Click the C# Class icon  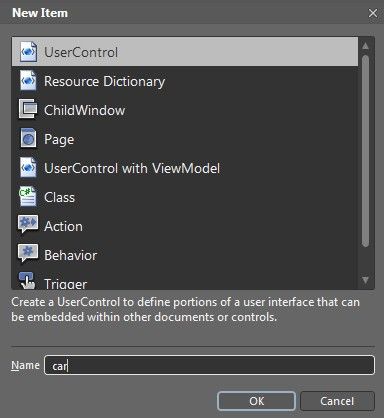(x=28, y=196)
